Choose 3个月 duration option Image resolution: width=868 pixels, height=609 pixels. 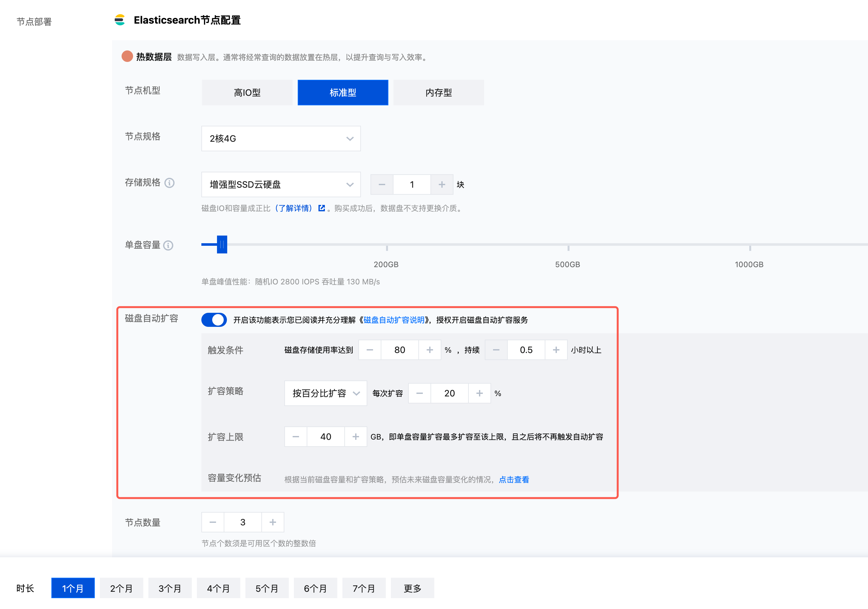pos(170,588)
